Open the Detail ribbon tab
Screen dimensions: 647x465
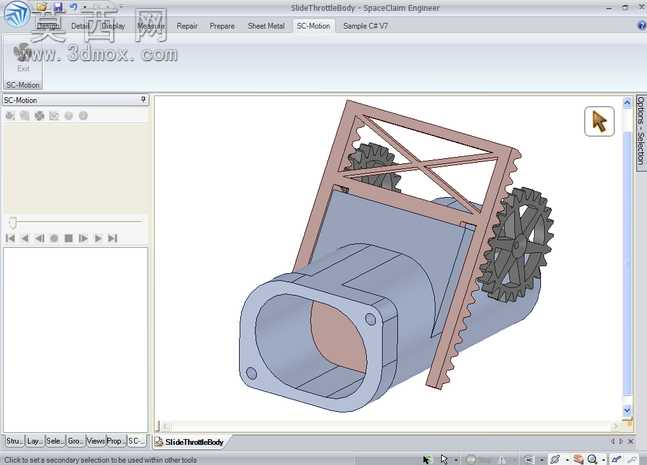pyautogui.click(x=80, y=26)
